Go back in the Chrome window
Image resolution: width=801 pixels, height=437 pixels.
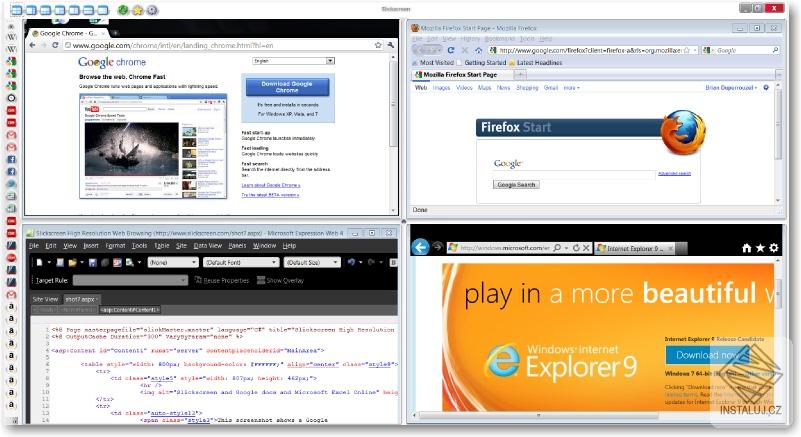[33, 45]
